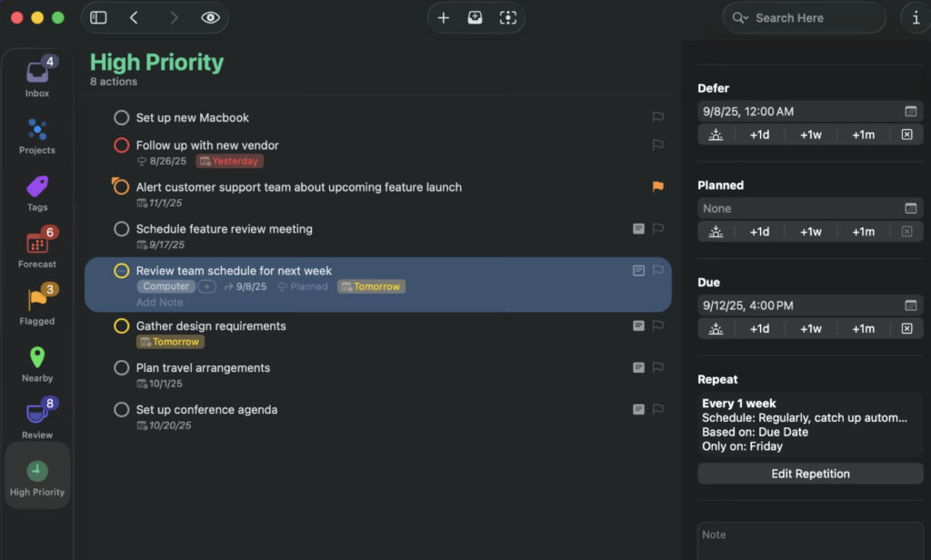This screenshot has height=560, width=931.
Task: Mark 'Set up new Macbook' complete
Action: [122, 117]
